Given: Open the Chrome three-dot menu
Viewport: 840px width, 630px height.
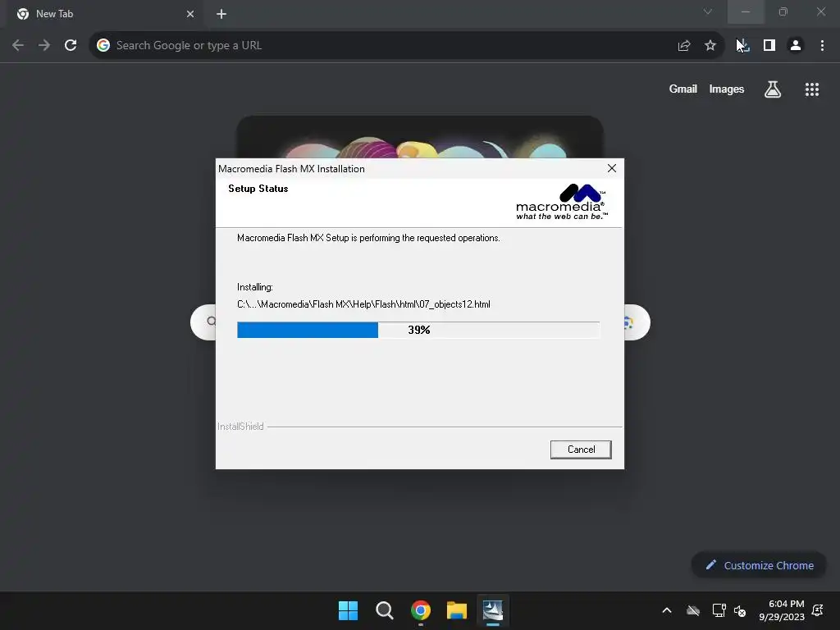Looking at the screenshot, I should coord(822,46).
